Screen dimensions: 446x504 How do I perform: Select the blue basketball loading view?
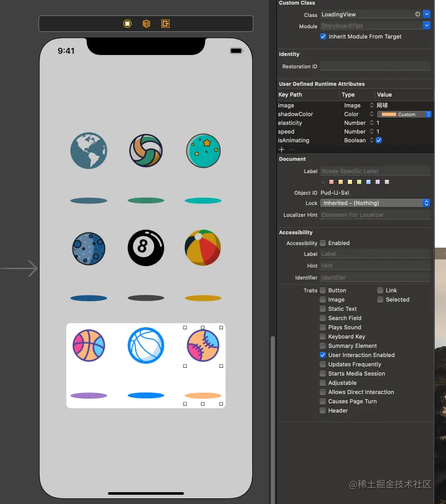click(146, 346)
